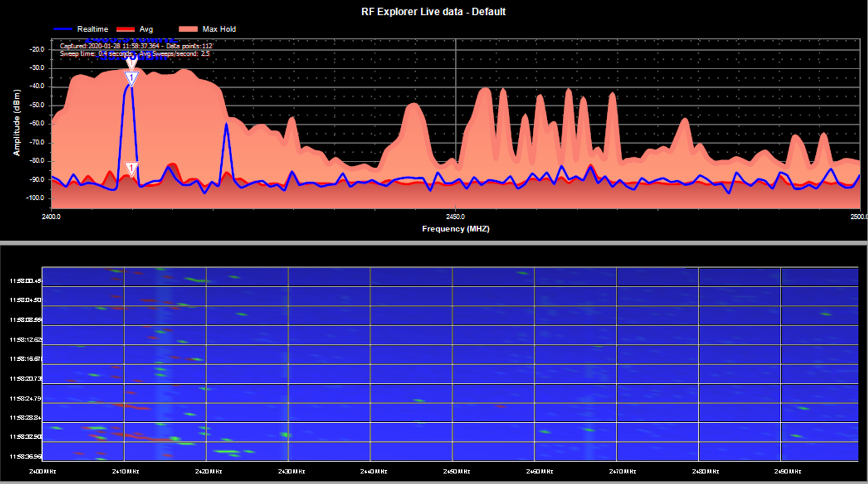Toggle the Realtime trace legend label
The width and height of the screenshot is (868, 484).
pos(92,29)
